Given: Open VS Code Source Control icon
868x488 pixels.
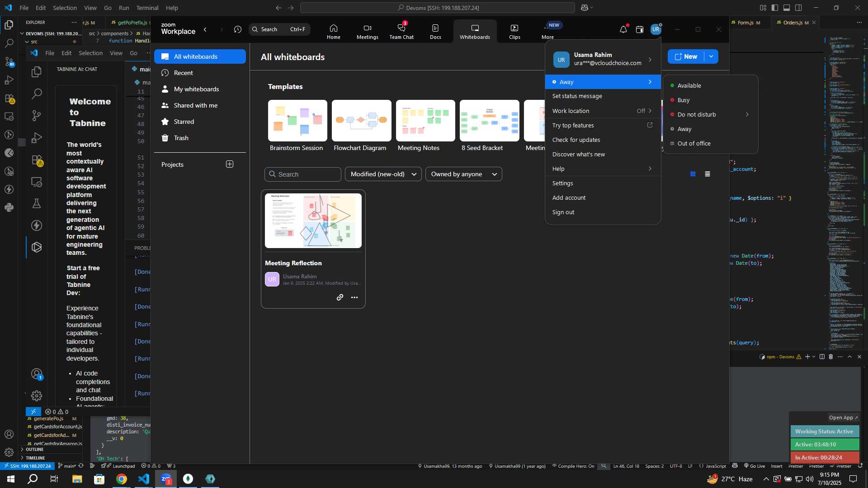Looking at the screenshot, I should click(x=9, y=61).
